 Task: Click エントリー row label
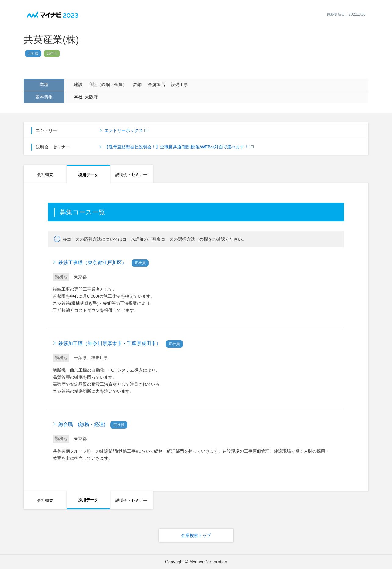pyautogui.click(x=46, y=130)
